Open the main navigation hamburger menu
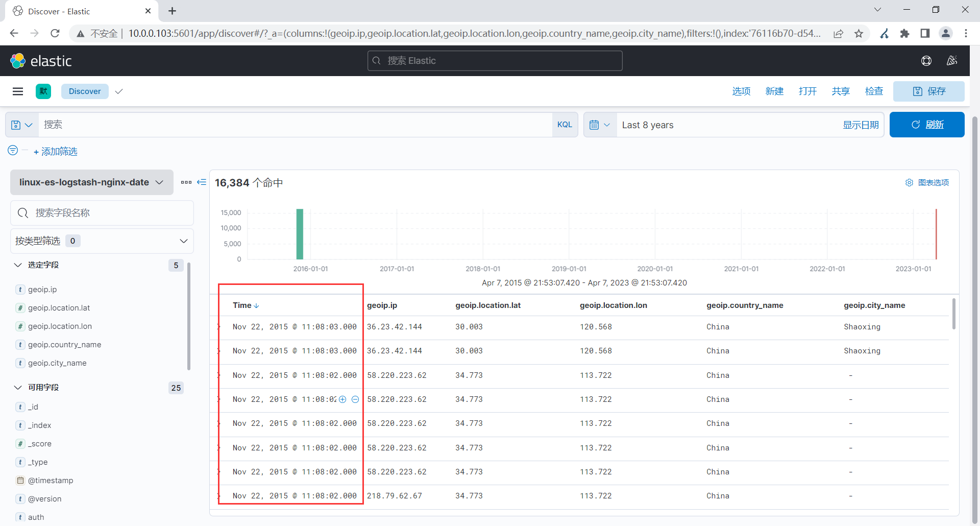 click(x=18, y=91)
